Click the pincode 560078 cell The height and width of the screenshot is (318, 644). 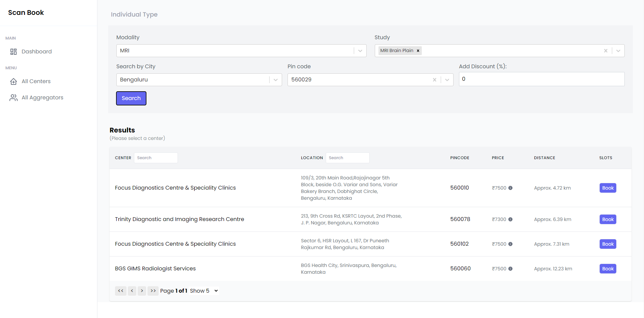[x=460, y=219]
